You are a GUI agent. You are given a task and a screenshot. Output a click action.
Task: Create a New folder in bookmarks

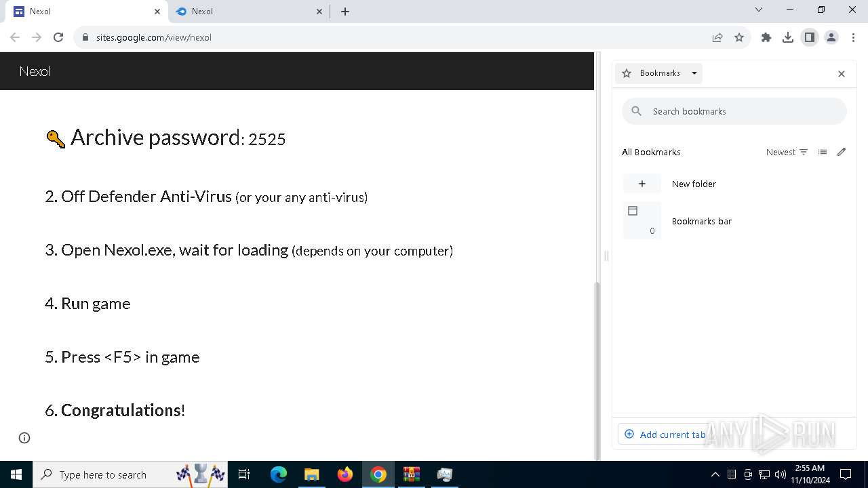coord(734,184)
